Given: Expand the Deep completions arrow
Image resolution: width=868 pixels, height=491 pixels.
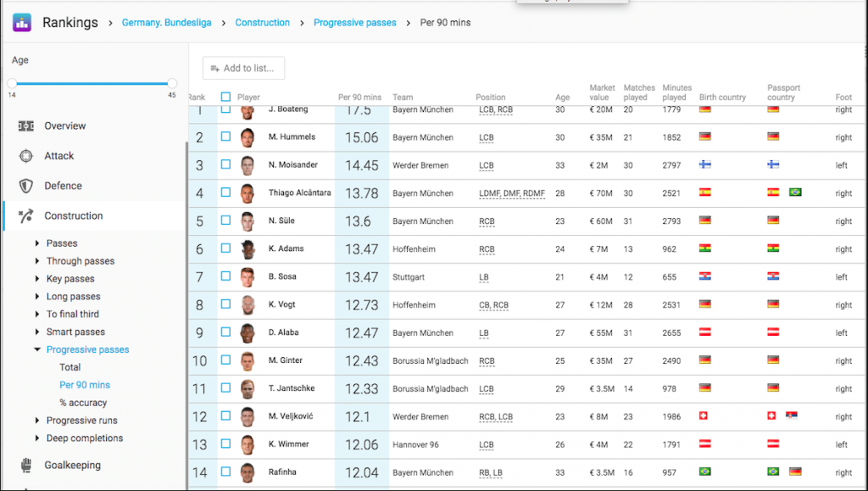Looking at the screenshot, I should [x=37, y=438].
